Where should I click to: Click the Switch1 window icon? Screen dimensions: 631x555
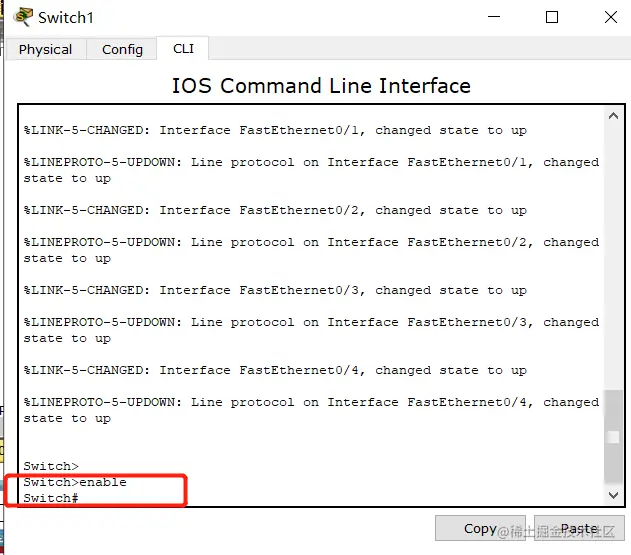click(23, 17)
